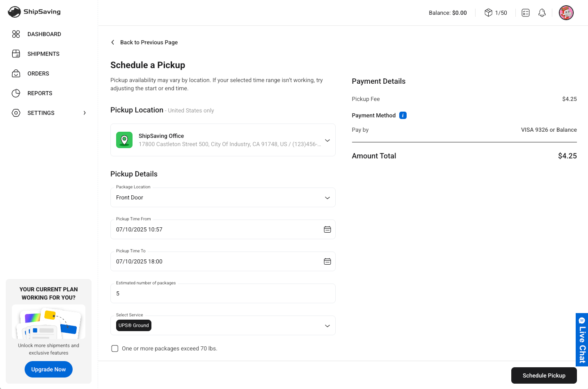The image size is (588, 389).
Task: Click the Orders bag icon
Action: point(16,73)
